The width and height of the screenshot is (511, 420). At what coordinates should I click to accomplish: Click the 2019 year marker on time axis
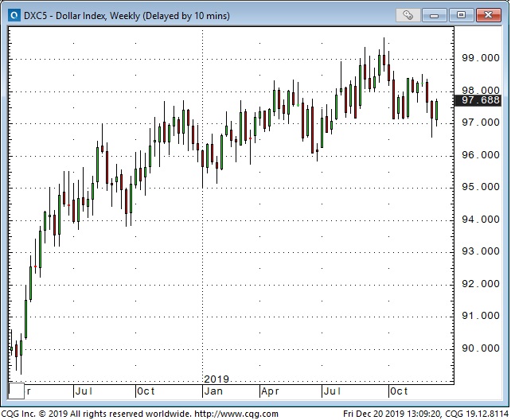[216, 379]
